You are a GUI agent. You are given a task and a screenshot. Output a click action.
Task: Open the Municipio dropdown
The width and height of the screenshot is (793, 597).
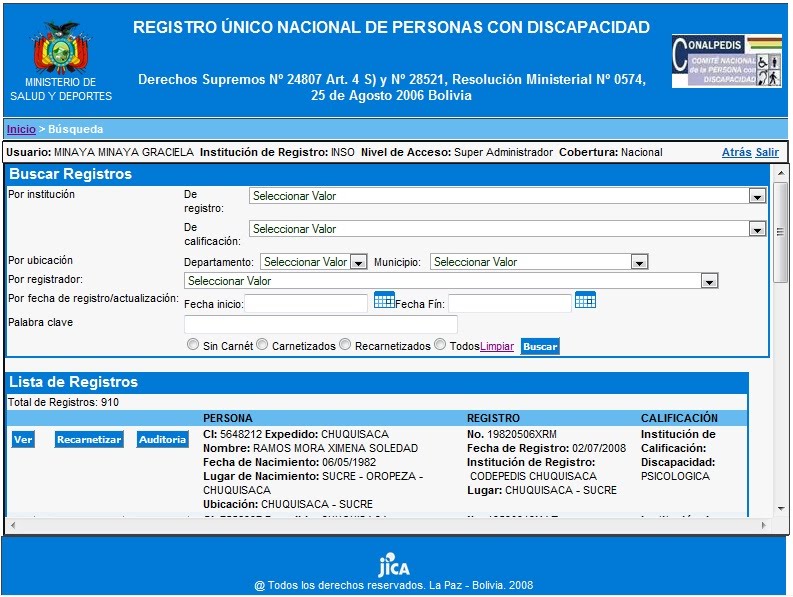tap(539, 262)
